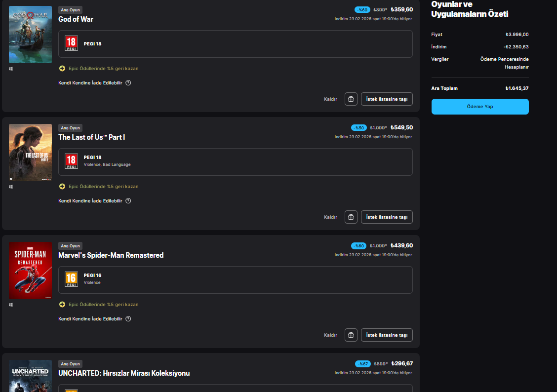Move God of War to wishlist
The width and height of the screenshot is (557, 392).
[387, 99]
